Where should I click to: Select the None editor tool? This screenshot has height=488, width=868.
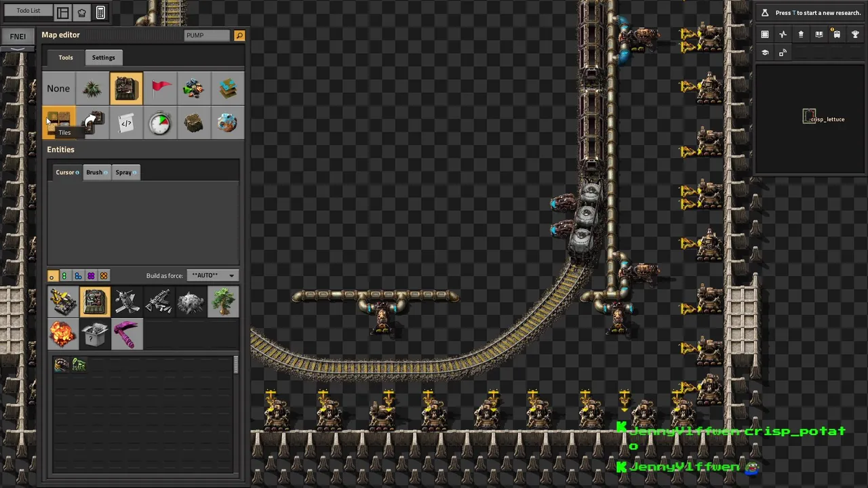pyautogui.click(x=58, y=89)
